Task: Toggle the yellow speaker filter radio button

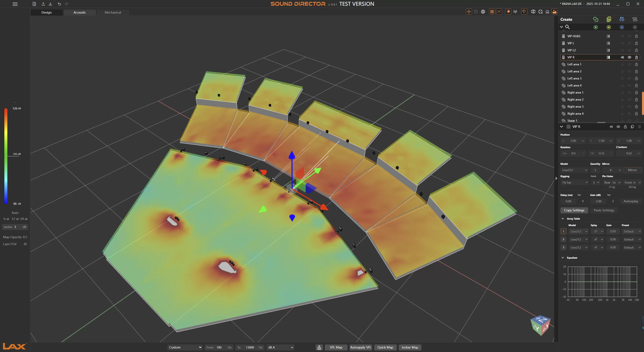Action: click(609, 27)
